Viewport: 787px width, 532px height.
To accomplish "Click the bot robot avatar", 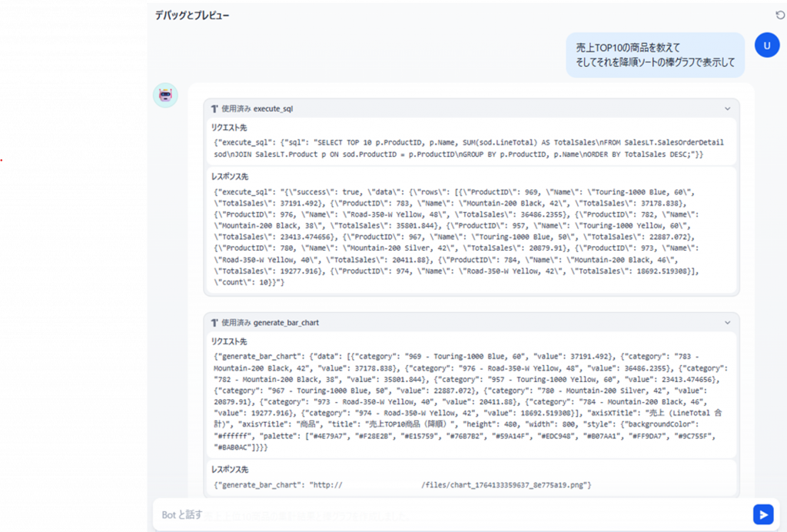I will pyautogui.click(x=165, y=95).
